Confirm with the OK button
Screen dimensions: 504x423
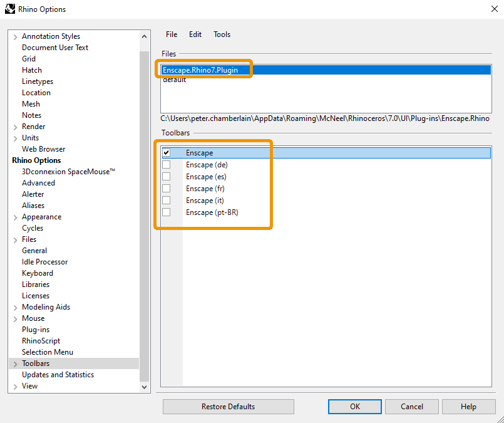coord(355,407)
